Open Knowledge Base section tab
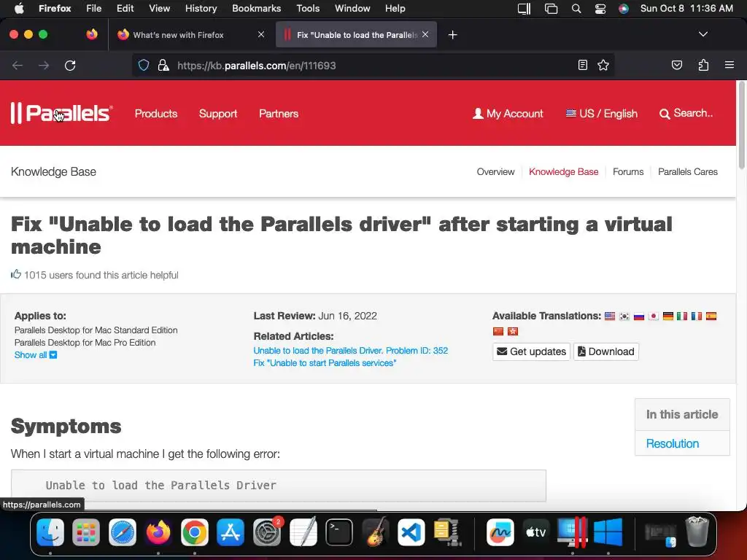The height and width of the screenshot is (560, 747). click(564, 172)
